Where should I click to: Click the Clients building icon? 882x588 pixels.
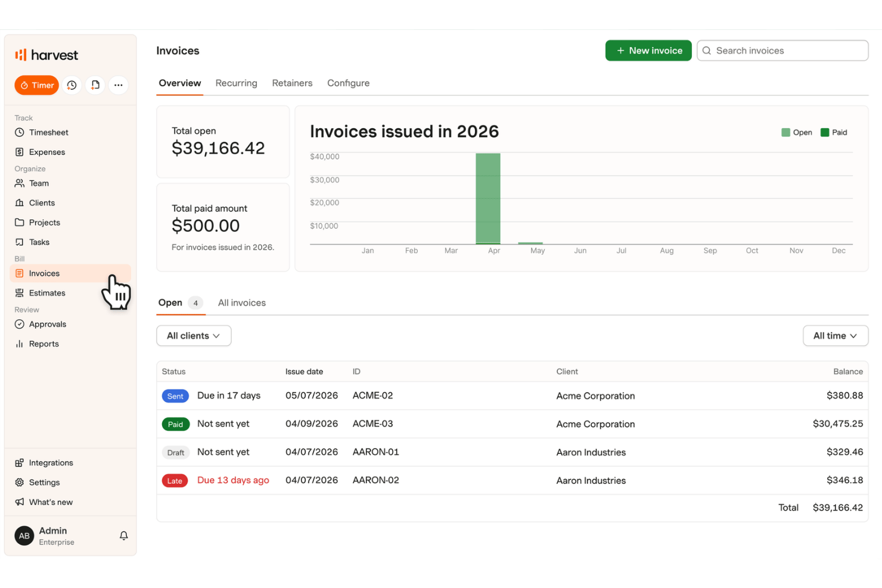[x=20, y=203]
